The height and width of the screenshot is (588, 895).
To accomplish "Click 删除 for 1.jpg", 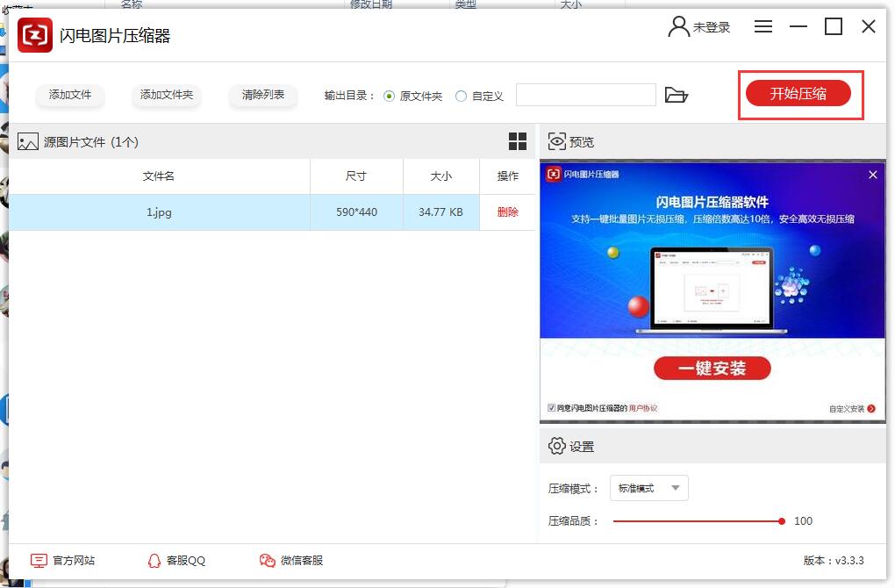I will coord(507,212).
